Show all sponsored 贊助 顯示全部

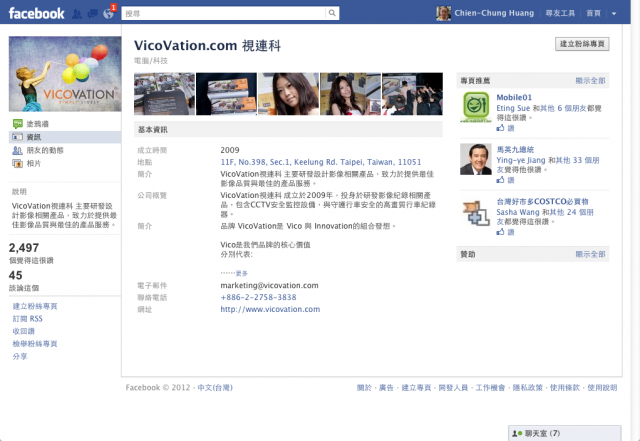590,254
